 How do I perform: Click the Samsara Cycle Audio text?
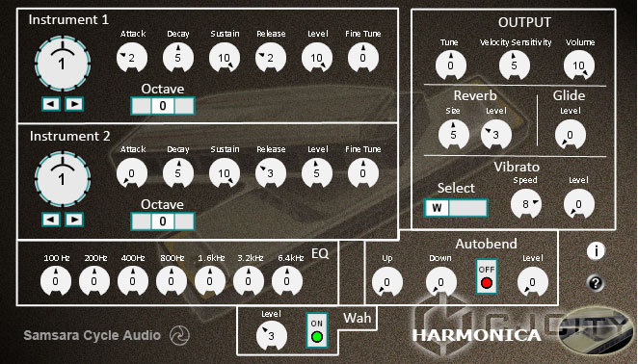point(92,335)
